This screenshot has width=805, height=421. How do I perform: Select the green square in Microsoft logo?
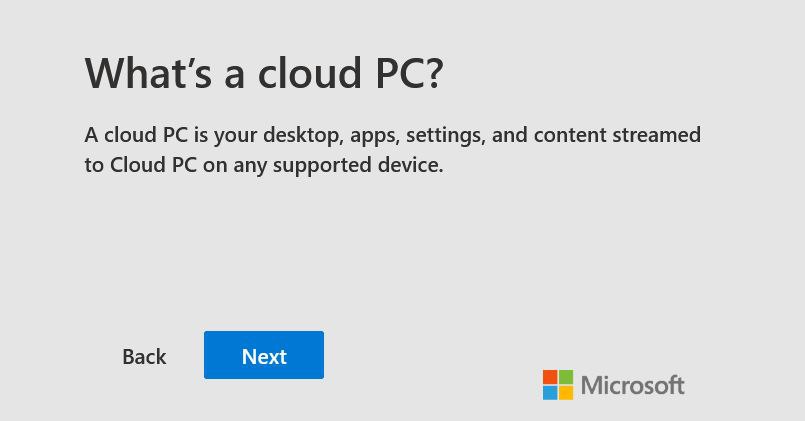point(566,377)
